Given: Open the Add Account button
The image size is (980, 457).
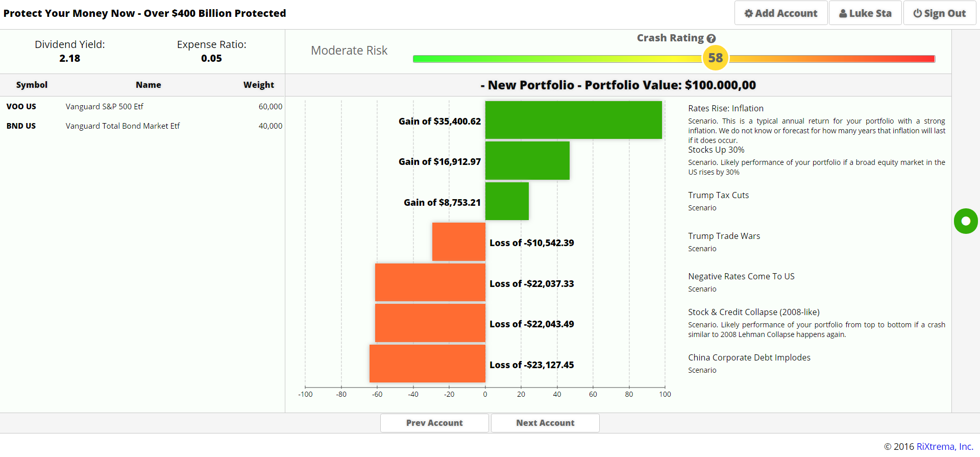Looking at the screenshot, I should point(780,13).
